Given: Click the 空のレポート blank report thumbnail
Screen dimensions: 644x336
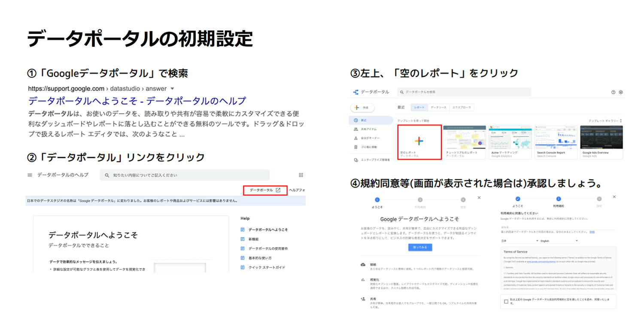Looking at the screenshot, I should coord(419,142).
